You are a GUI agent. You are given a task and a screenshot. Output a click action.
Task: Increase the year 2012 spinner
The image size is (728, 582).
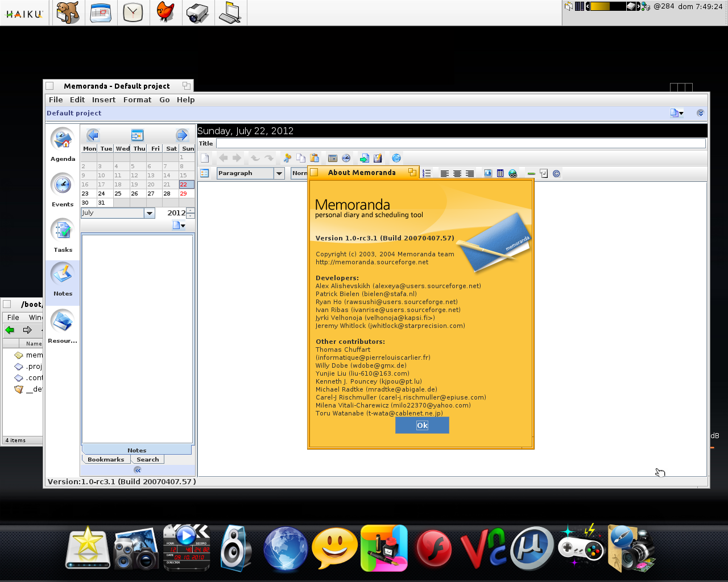coord(191,210)
